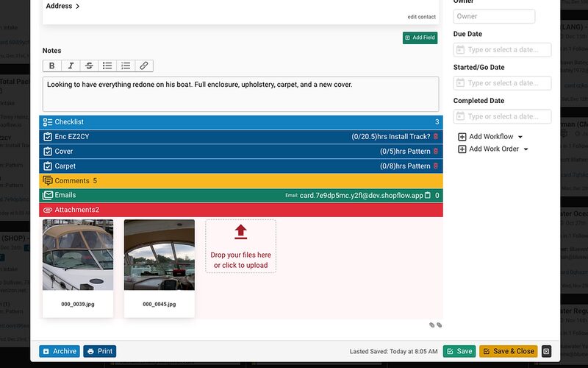
Task: Click the Comments speech bubble icon
Action: coord(48,180)
